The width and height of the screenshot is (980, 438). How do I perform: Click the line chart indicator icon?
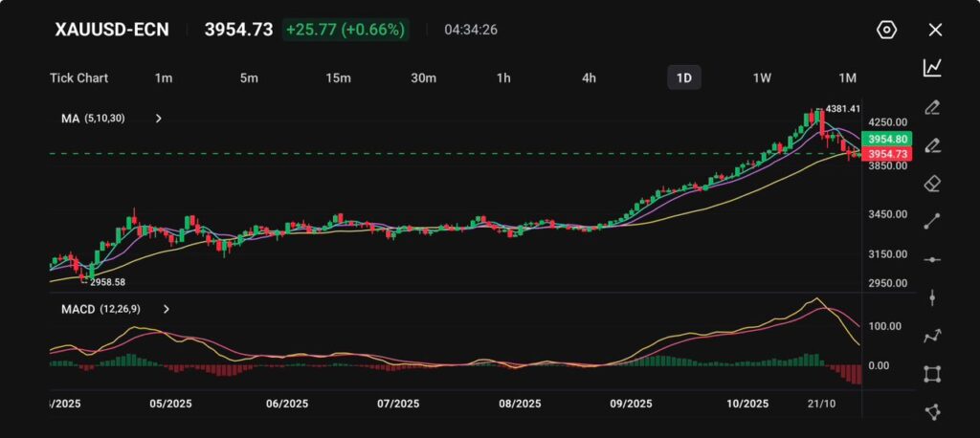click(932, 67)
